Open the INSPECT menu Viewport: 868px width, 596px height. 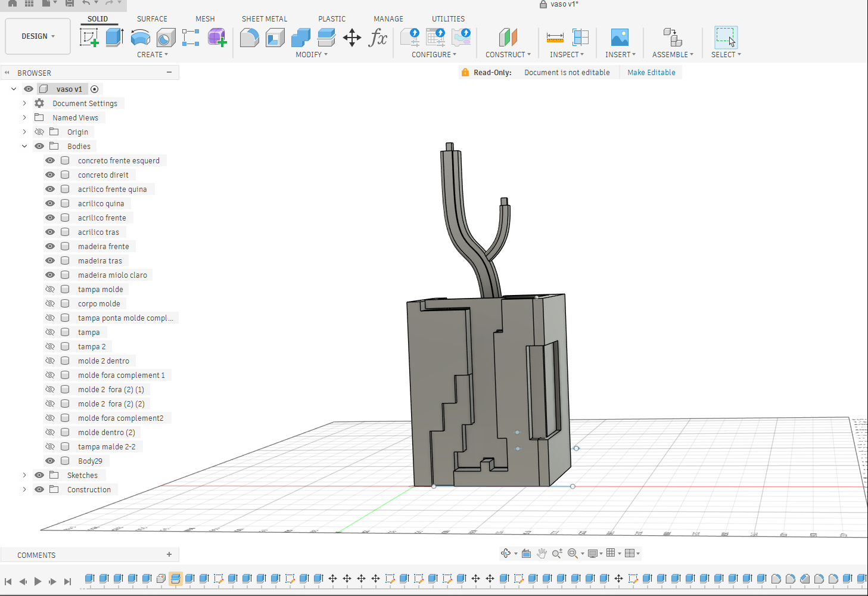click(567, 54)
